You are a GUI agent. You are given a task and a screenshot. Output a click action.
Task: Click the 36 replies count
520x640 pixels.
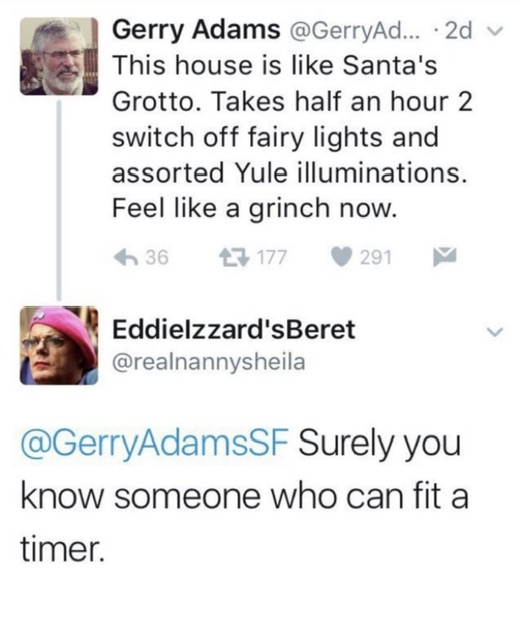point(157,258)
